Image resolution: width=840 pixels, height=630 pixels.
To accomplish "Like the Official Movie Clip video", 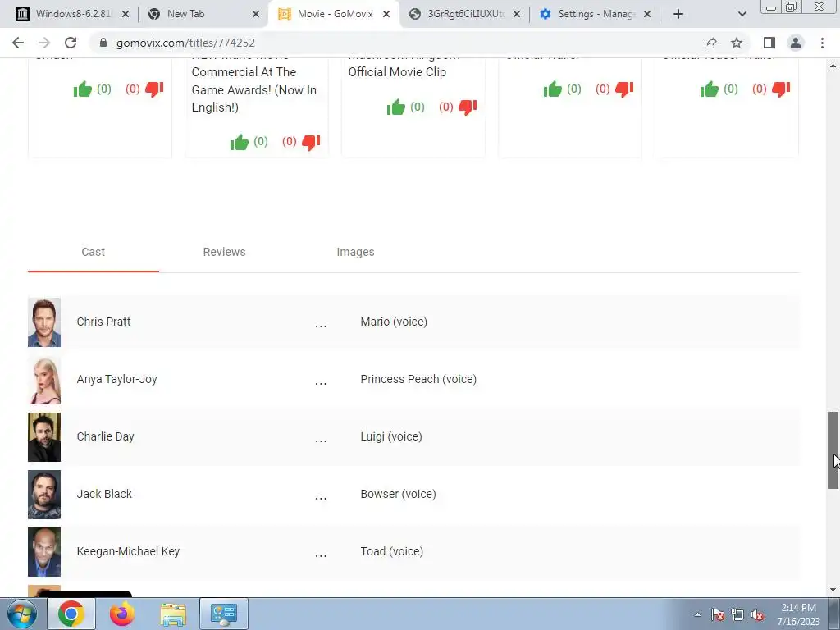I will [396, 107].
